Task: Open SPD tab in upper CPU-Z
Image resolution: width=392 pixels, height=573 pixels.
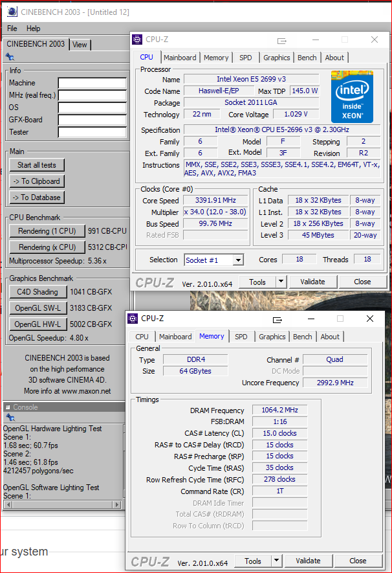Action: [246, 58]
